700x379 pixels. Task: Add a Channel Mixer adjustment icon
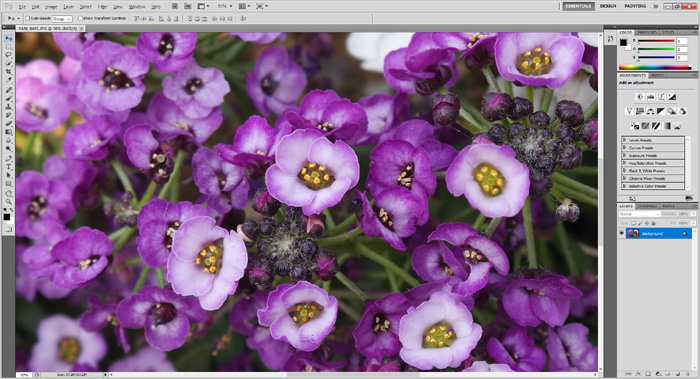tap(682, 111)
